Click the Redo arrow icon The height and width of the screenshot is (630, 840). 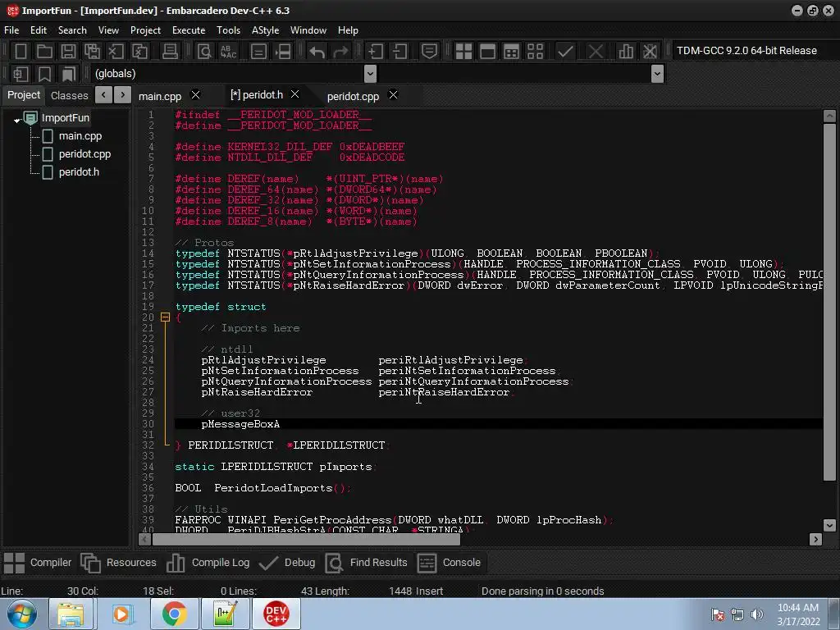[x=340, y=52]
